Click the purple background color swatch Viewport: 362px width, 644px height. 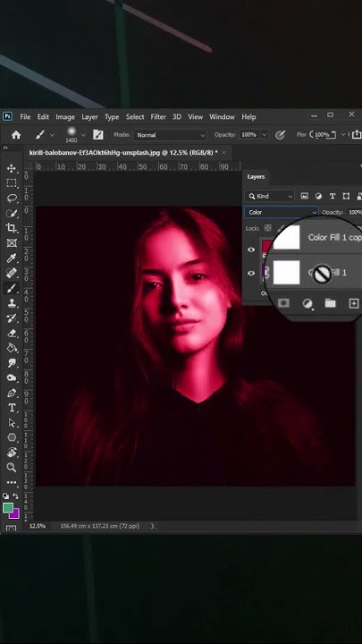(x=15, y=514)
